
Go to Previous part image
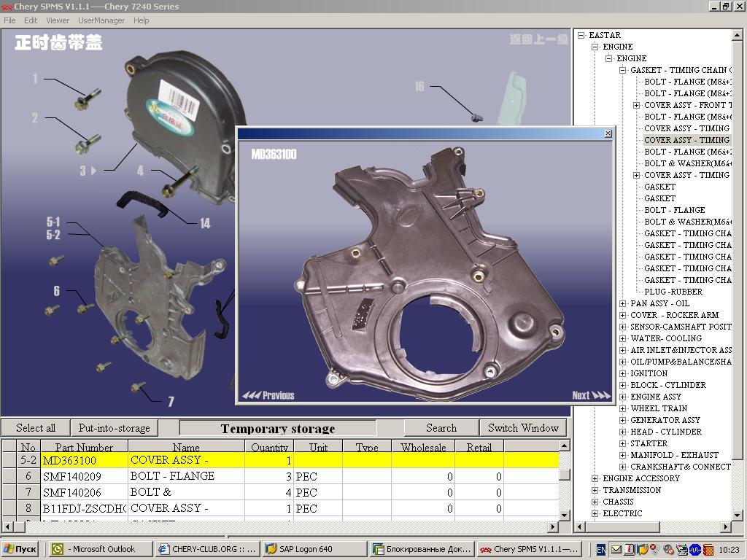268,395
